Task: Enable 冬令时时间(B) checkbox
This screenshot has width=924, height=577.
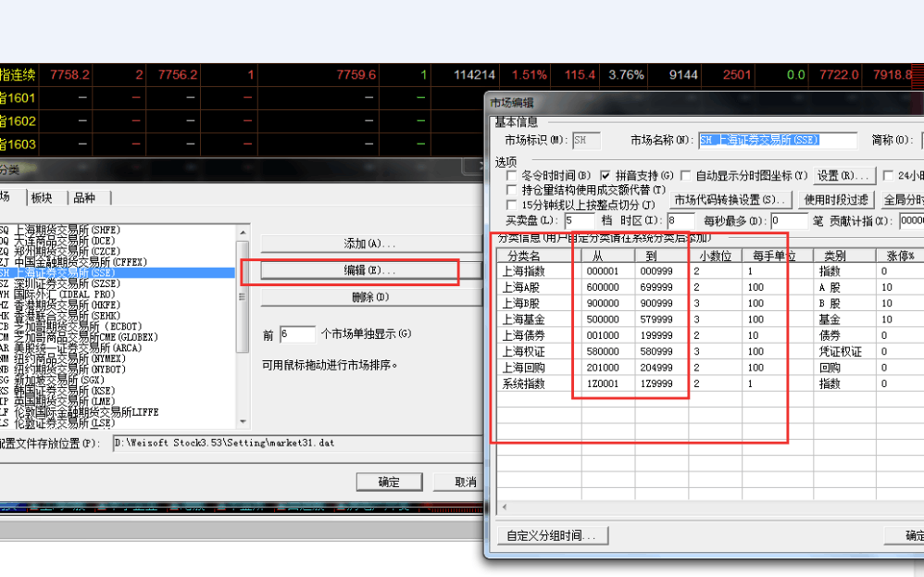Action: tap(511, 176)
